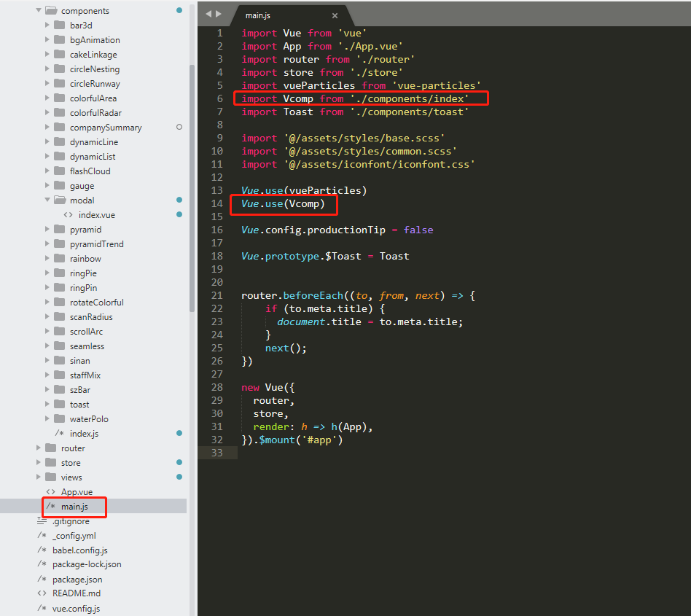Click the companySummary folder icon
Viewport: 691px width, 616px height.
tap(60, 127)
